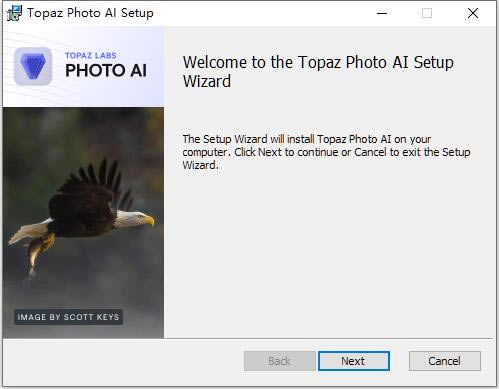Click the 'Welcome to the Topaz Photo AI Setup Wizard' heading
Screen dimensions: 499x389
click(318, 72)
